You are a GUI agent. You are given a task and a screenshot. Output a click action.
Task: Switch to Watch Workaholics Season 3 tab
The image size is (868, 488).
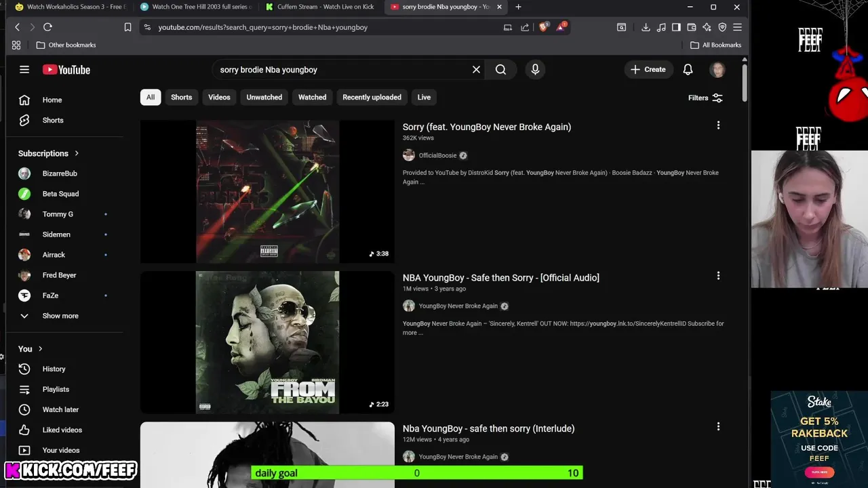[x=70, y=7]
